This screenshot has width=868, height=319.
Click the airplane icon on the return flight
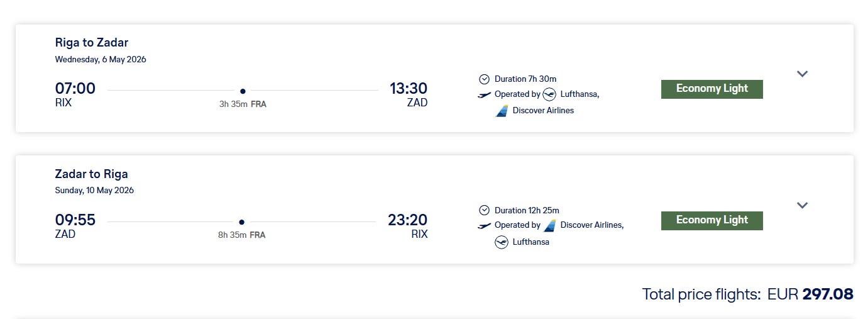[484, 226]
